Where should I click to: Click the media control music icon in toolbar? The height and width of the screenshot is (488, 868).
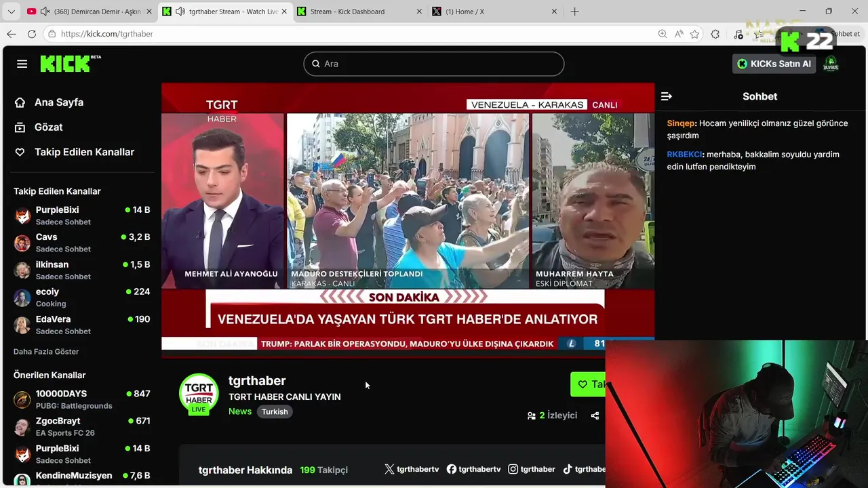tap(738, 34)
